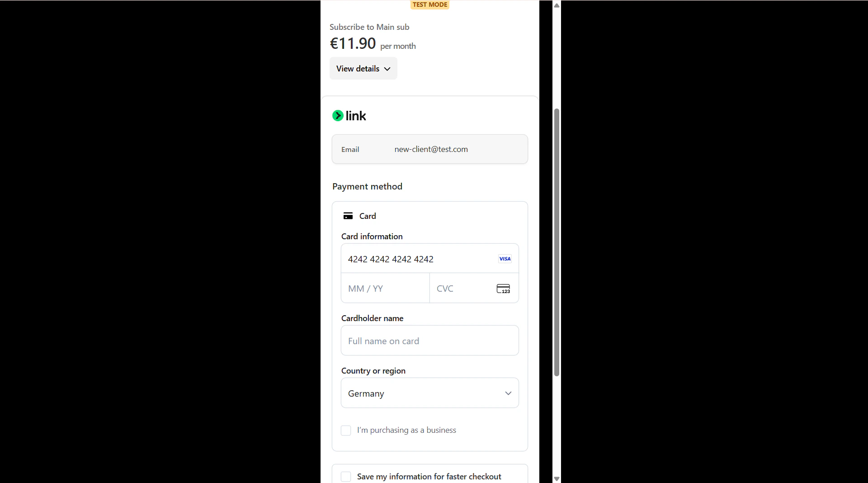The height and width of the screenshot is (483, 868).
Task: Click the Visa card brand icon
Action: click(505, 259)
